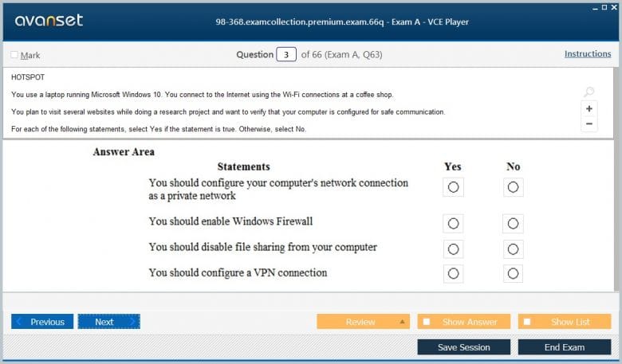
Task: Check the Mark question checkbox
Action: click(14, 55)
